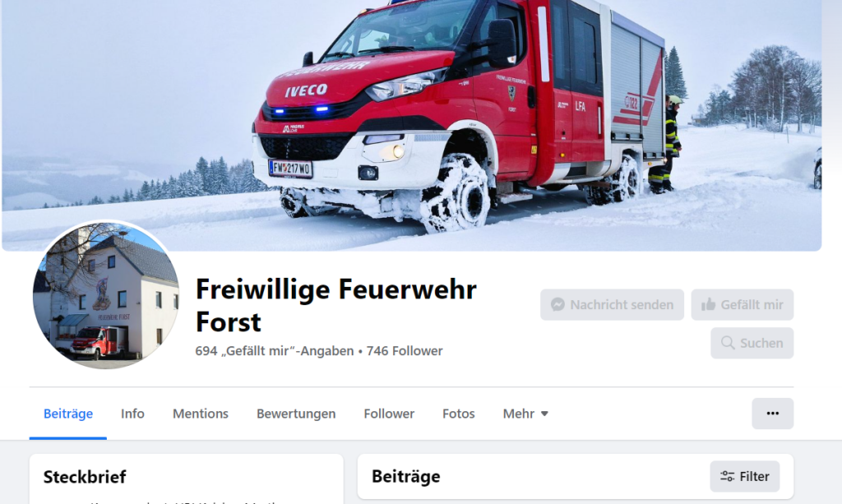Click the Messenger icon in Nachricht senden
The height and width of the screenshot is (504, 842).
click(557, 305)
